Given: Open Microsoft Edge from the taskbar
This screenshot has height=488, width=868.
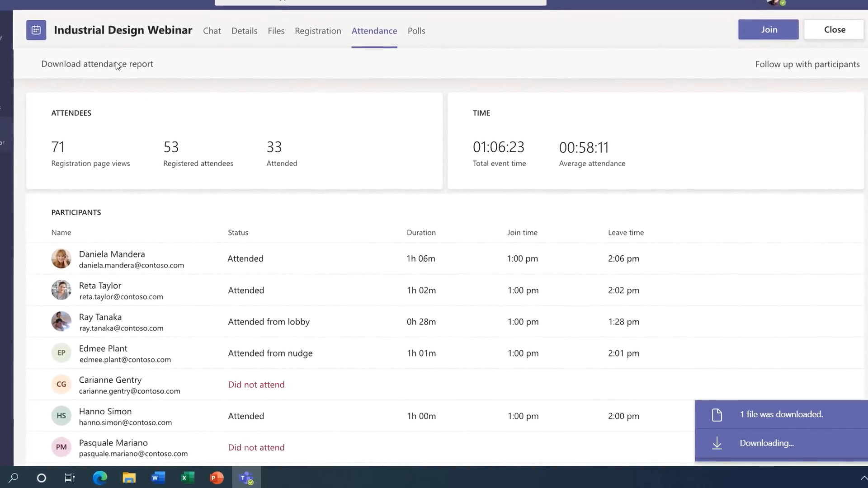Looking at the screenshot, I should tap(100, 478).
